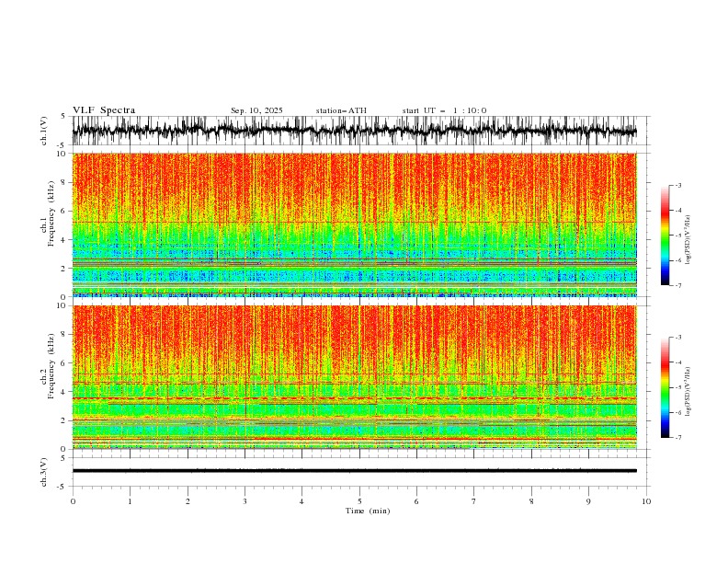Click ch.1 frequency axis tick "8"
728x563 pixels.
point(63,182)
